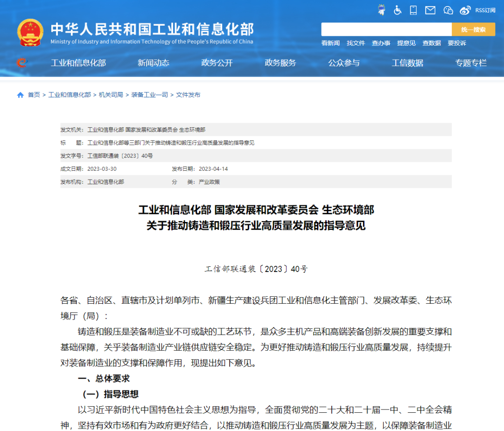The width and height of the screenshot is (504, 431).
Task: Click the 成文日期 value 2023-03-30
Action: point(102,169)
